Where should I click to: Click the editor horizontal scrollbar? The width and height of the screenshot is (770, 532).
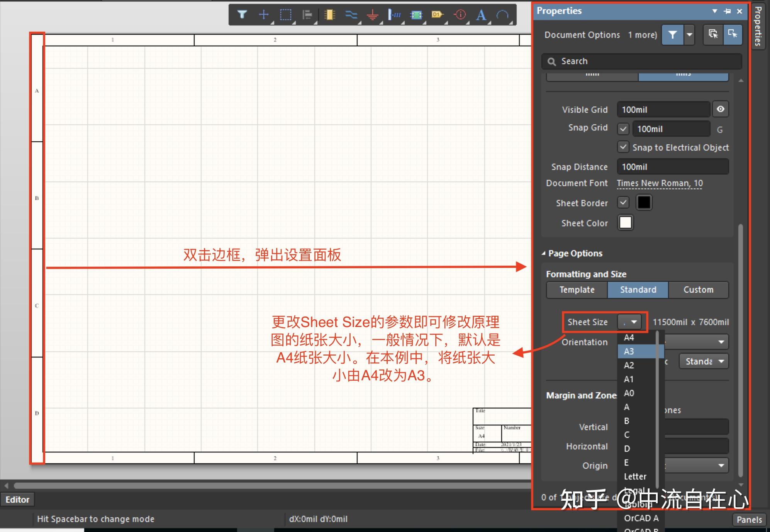pos(272,485)
